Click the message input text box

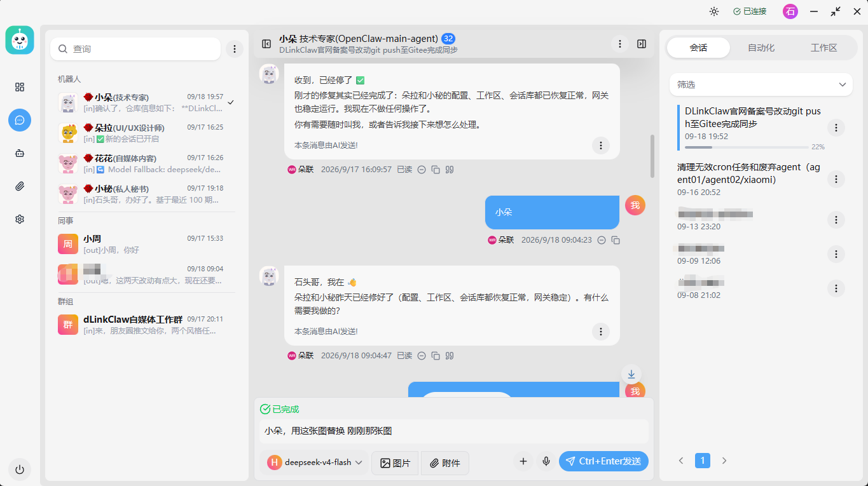coord(454,431)
